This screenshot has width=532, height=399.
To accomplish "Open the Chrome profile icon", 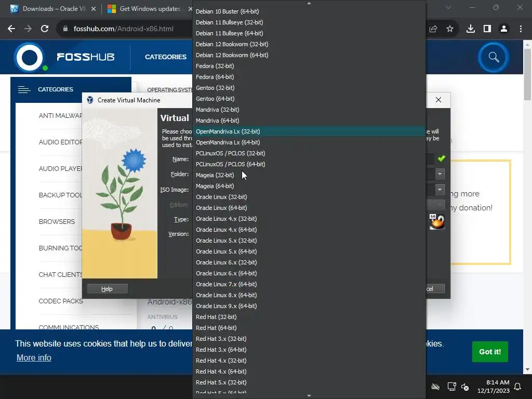I will click(504, 29).
